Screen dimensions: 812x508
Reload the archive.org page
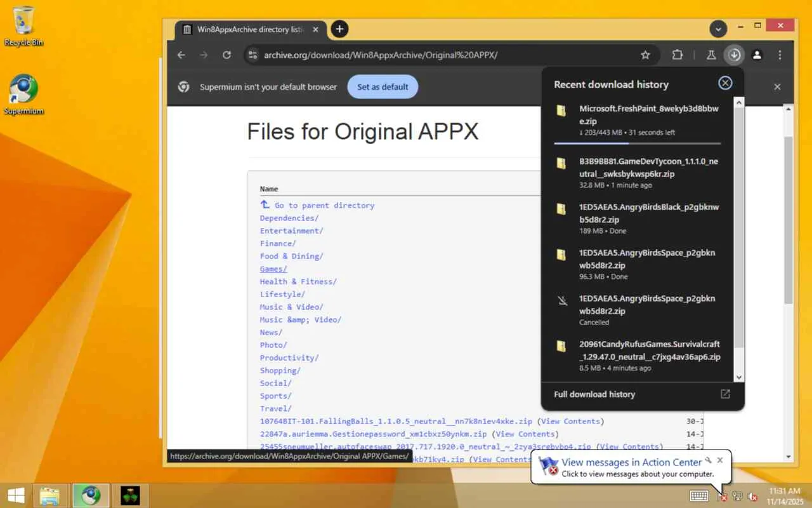point(226,55)
